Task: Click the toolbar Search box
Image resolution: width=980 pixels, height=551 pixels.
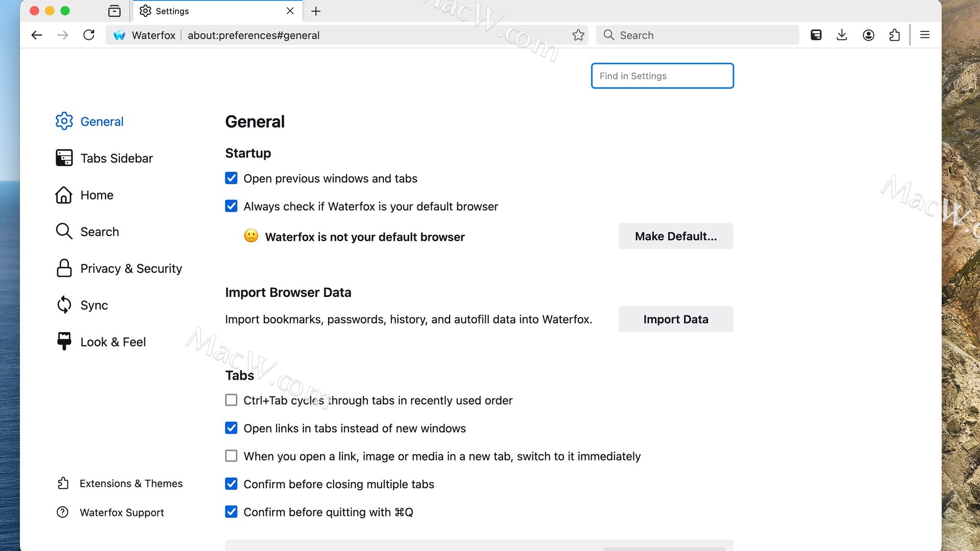Action: click(697, 35)
